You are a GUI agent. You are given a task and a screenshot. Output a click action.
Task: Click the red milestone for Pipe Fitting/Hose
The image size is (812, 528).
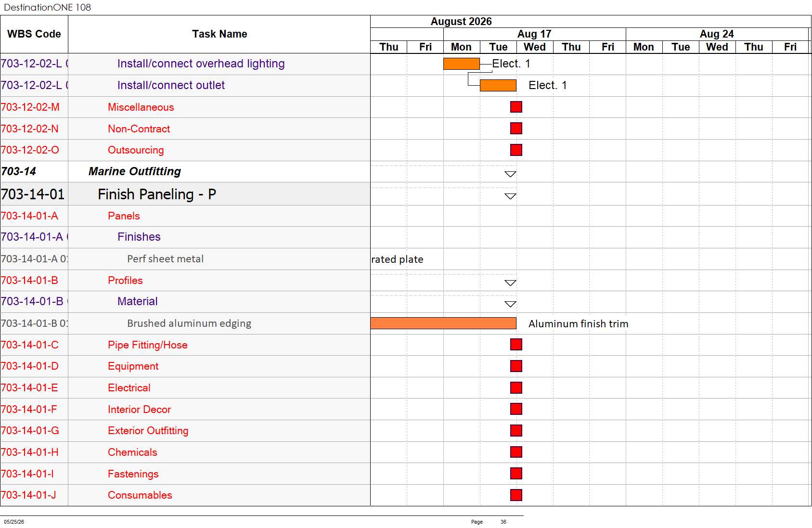[x=516, y=345]
